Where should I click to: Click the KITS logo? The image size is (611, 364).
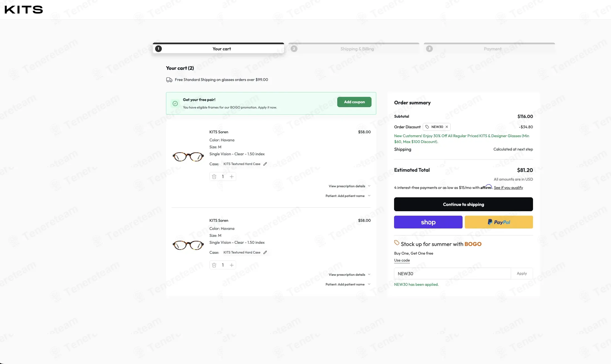pyautogui.click(x=24, y=9)
